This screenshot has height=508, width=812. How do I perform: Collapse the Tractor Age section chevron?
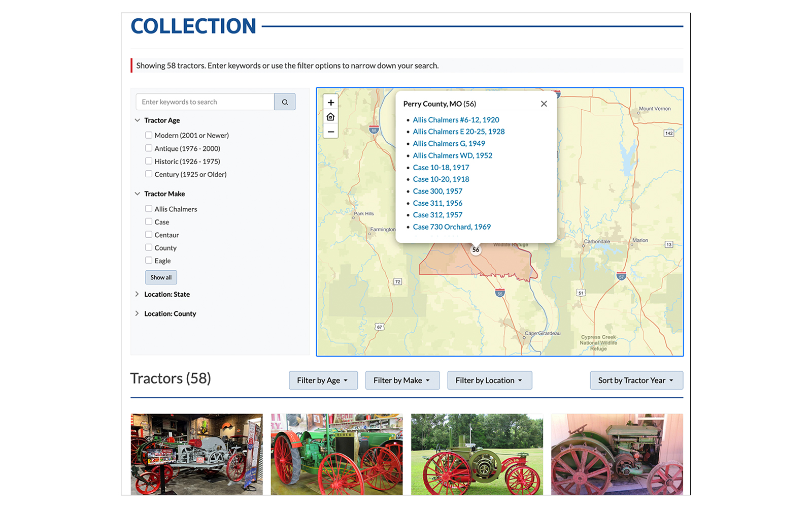coord(137,120)
